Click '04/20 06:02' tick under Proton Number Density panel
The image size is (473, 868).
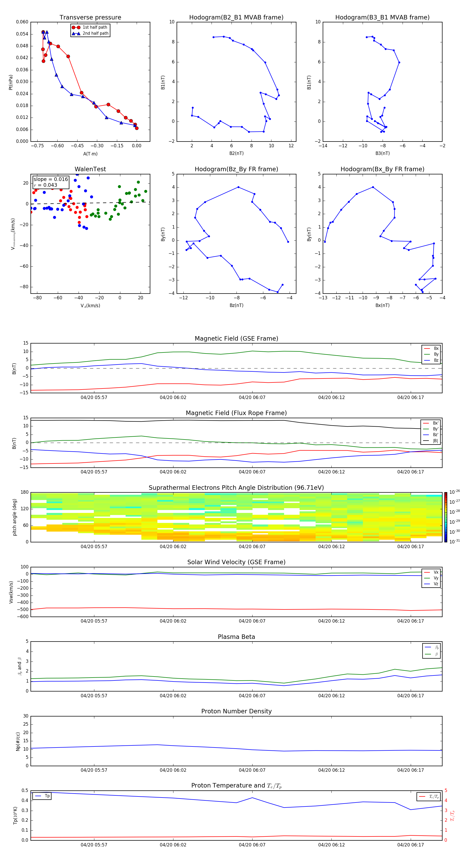[x=173, y=770]
